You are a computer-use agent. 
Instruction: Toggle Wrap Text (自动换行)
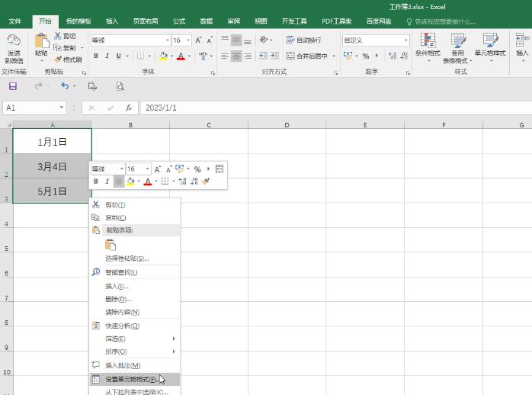coord(303,40)
